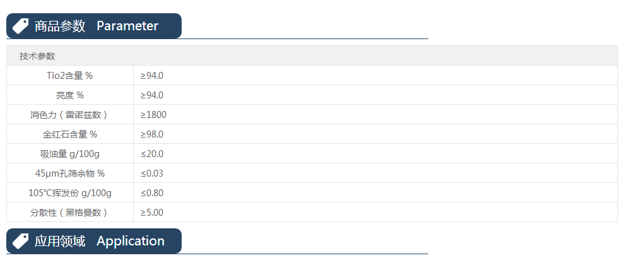Viewport: 644px width, 258px height.
Task: Click the 消色力（雷诺兹数） label cell
Action: coord(70,115)
